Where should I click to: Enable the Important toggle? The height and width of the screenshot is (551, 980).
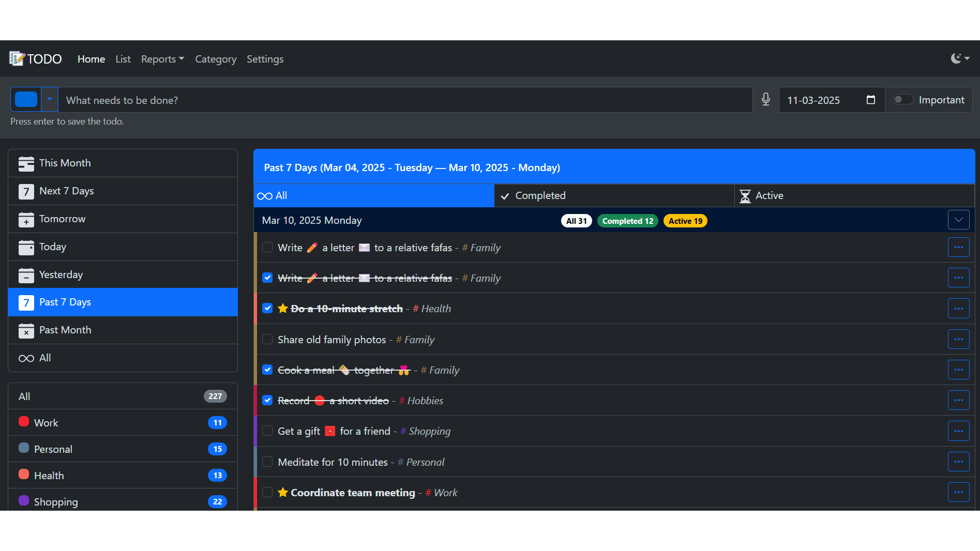click(903, 99)
